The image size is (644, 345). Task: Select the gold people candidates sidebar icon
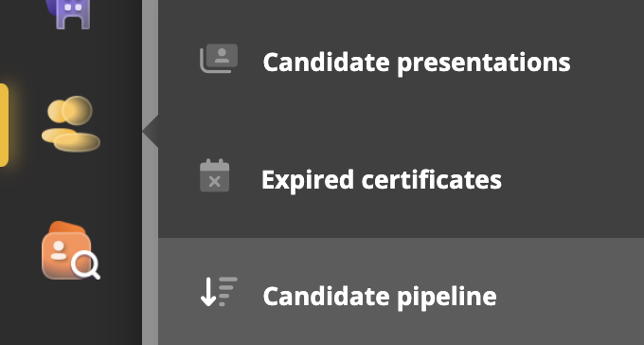click(71, 124)
